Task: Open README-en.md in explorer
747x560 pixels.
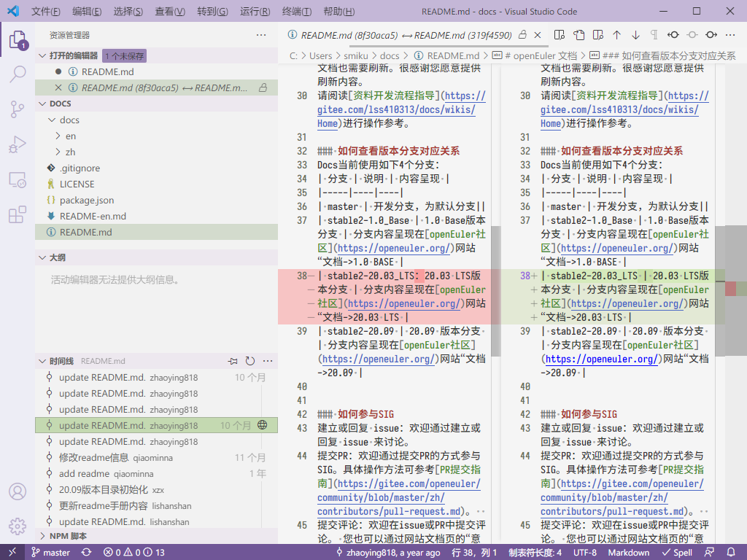Action: [156, 216]
